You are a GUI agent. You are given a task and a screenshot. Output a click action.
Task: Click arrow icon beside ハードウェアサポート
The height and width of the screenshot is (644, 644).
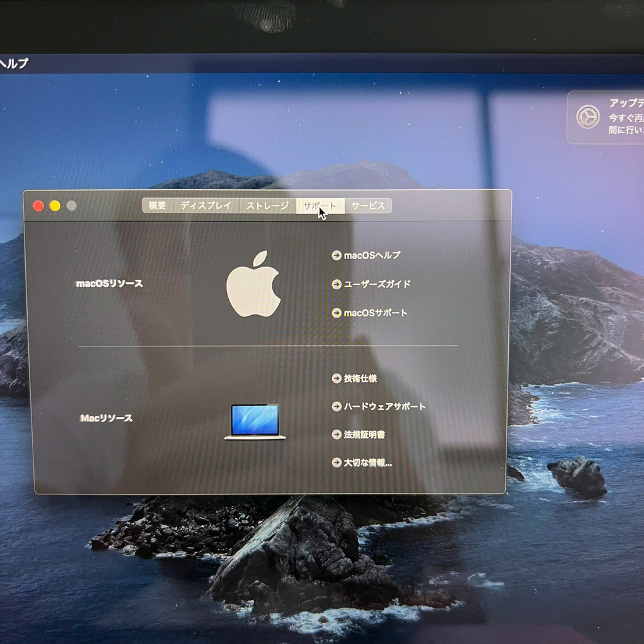(x=336, y=407)
